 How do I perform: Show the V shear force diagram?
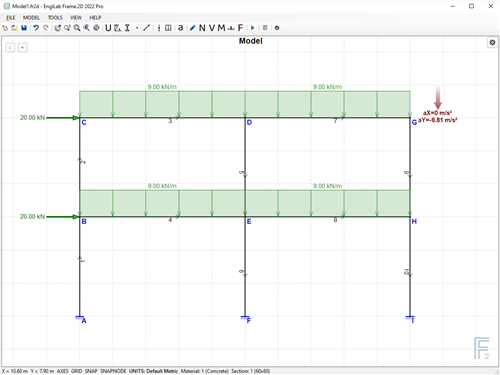[x=212, y=28]
